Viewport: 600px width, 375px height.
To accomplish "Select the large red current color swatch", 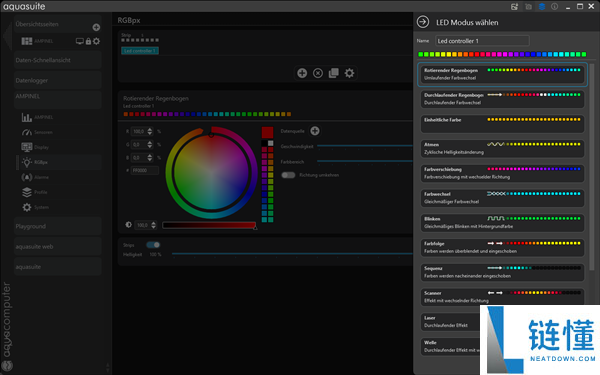I will [x=267, y=132].
